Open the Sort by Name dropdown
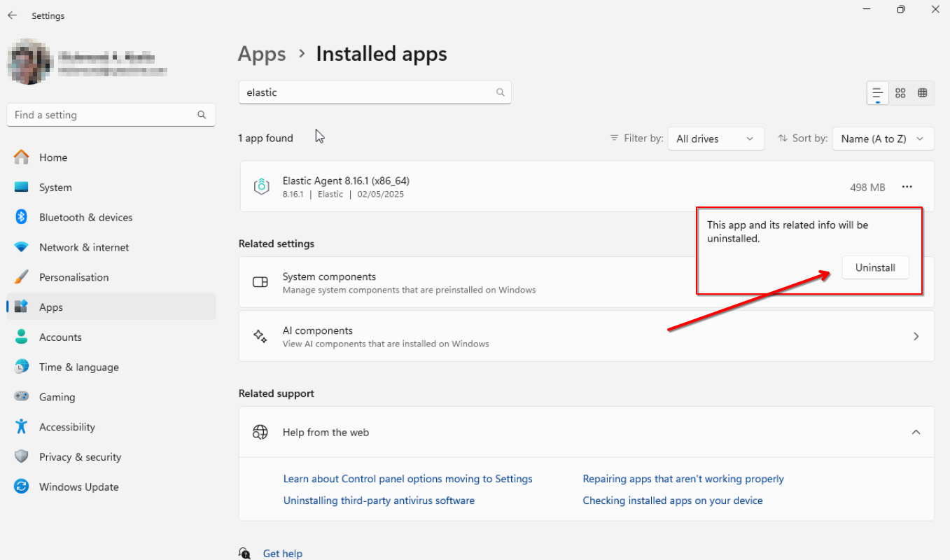Screen dimensions: 950x560 882,139
